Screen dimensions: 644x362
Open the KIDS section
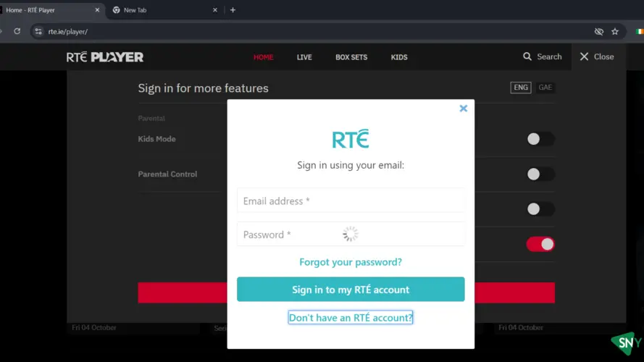pyautogui.click(x=399, y=57)
